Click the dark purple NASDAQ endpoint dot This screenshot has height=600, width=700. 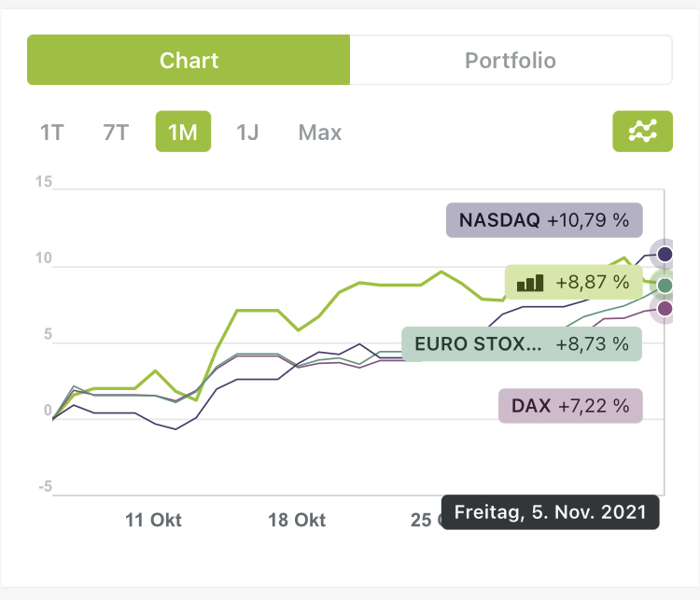coord(665,254)
